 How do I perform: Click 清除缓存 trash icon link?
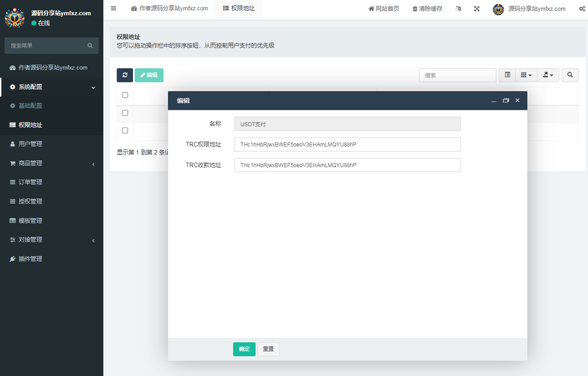click(427, 9)
